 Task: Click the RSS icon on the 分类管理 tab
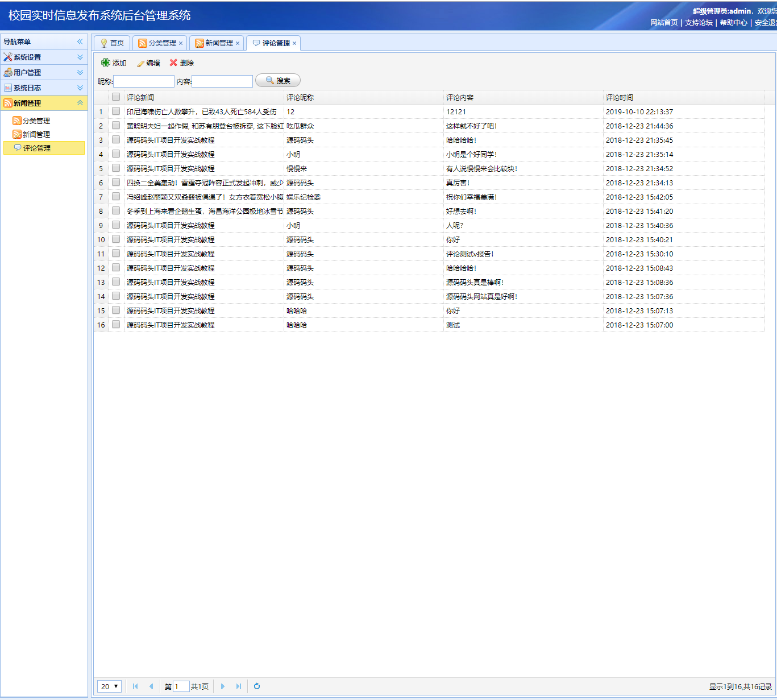[x=143, y=43]
